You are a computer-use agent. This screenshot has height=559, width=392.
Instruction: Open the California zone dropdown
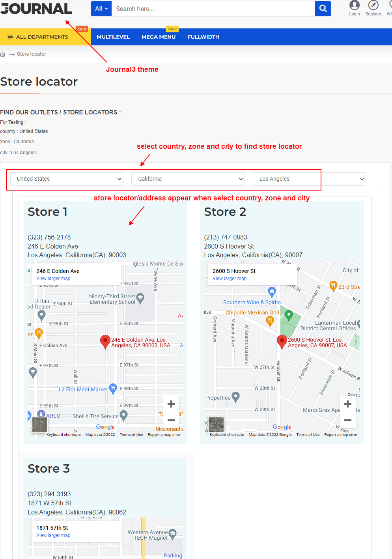point(188,179)
